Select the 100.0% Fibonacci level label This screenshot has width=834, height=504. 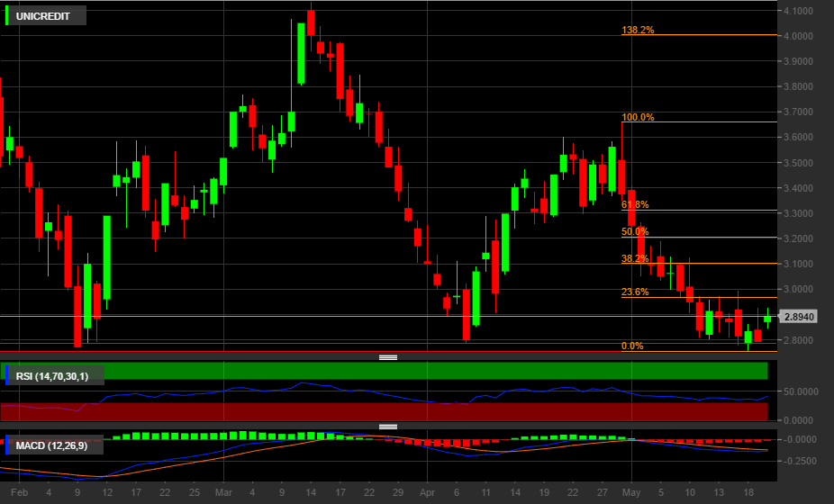pyautogui.click(x=638, y=117)
